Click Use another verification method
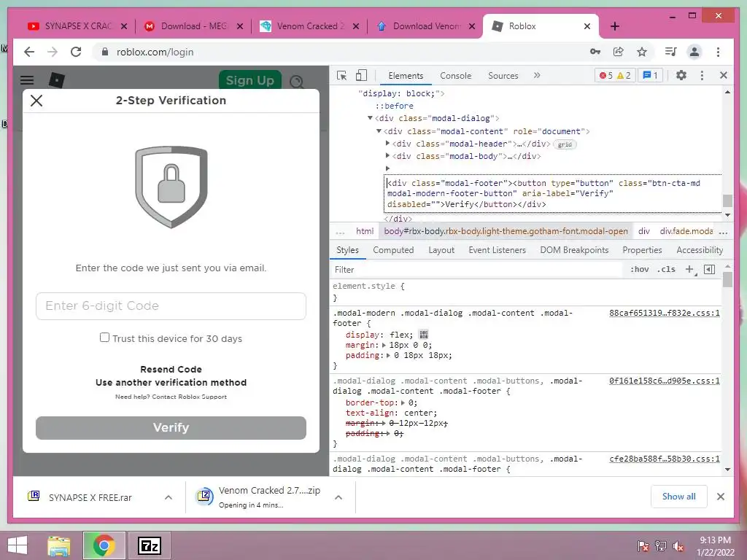 (x=171, y=382)
